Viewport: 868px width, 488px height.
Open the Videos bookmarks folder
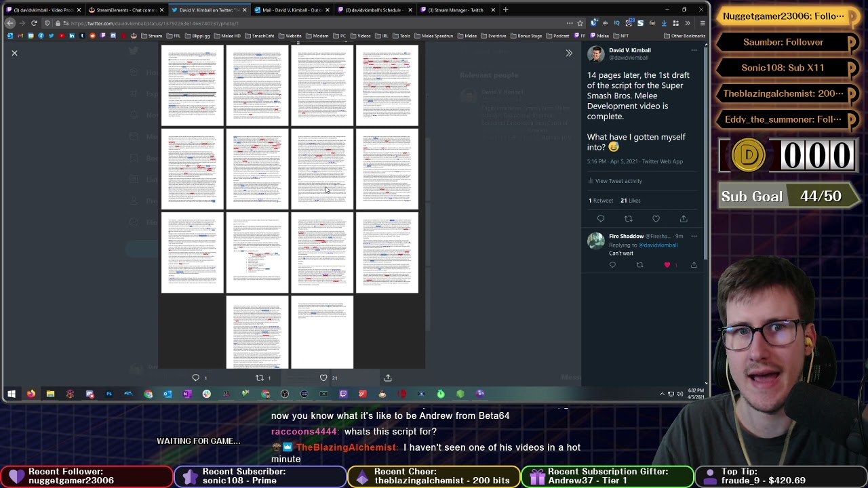pos(361,36)
